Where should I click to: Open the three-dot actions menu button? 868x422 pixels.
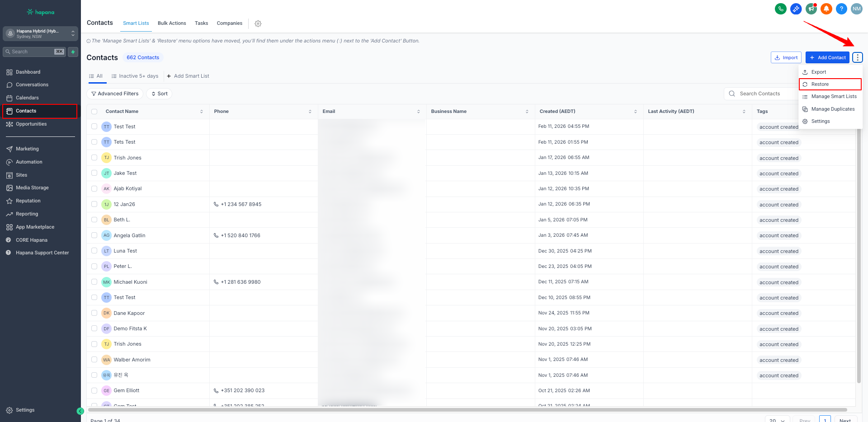click(858, 57)
